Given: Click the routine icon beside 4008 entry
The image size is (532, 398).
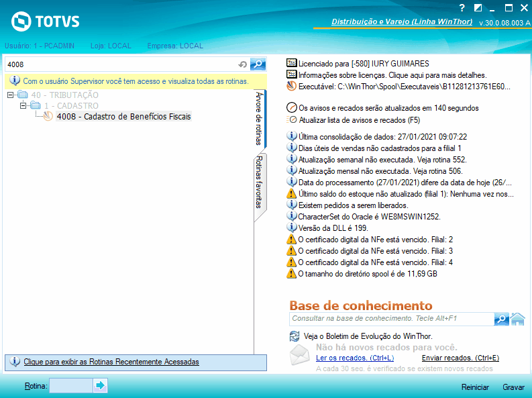Looking at the screenshot, I should [48, 116].
